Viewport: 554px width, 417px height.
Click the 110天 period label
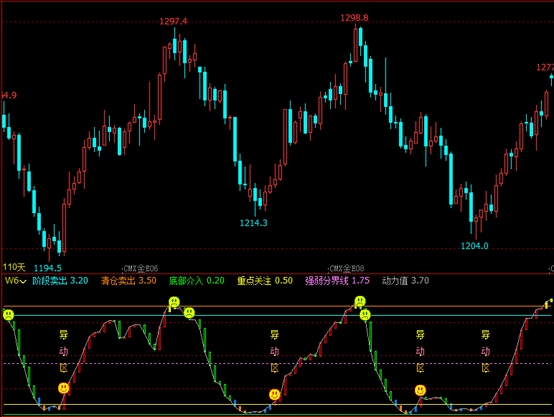[14, 267]
